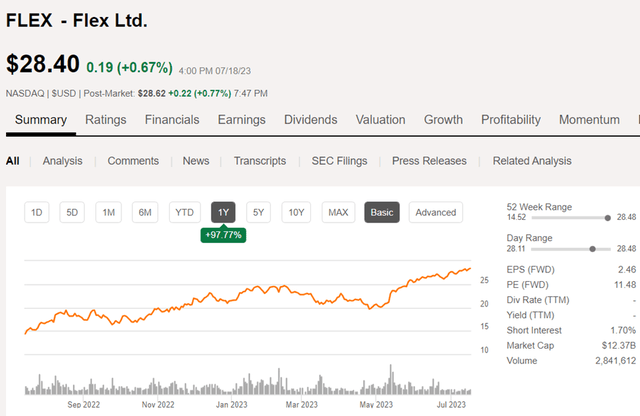The width and height of the screenshot is (640, 416).
Task: Switch to the Ratings tab
Action: (106, 120)
